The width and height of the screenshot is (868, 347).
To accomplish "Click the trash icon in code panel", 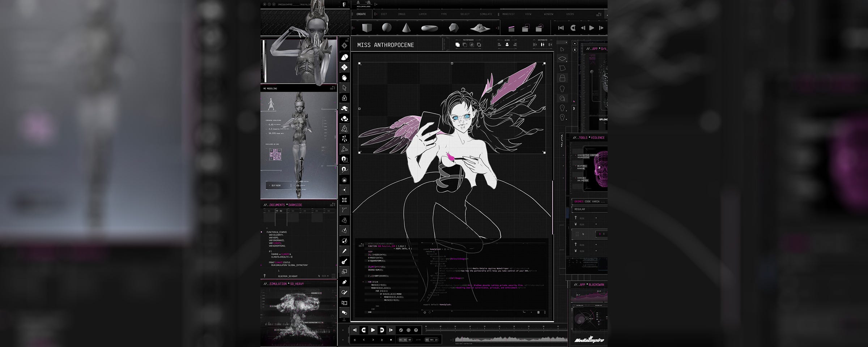I will pyautogui.click(x=538, y=312).
